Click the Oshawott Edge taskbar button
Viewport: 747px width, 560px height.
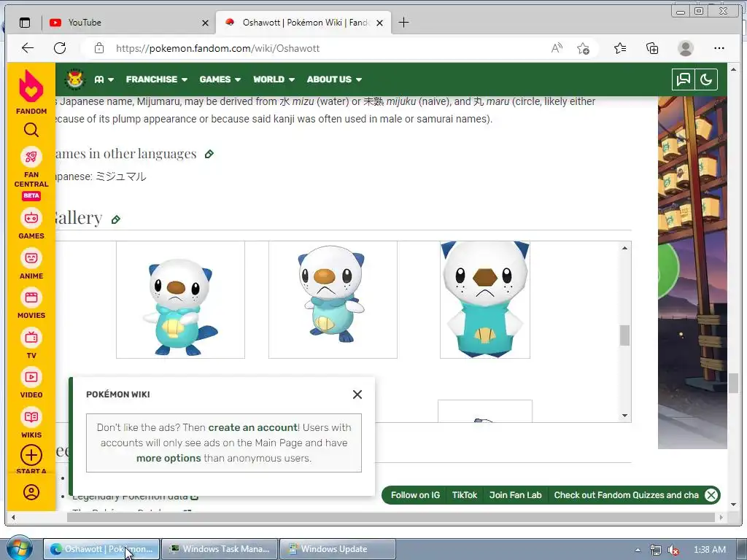[x=101, y=549]
